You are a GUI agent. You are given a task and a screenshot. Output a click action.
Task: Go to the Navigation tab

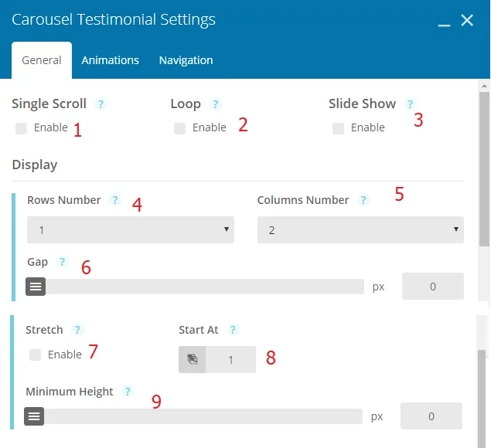pos(186,60)
